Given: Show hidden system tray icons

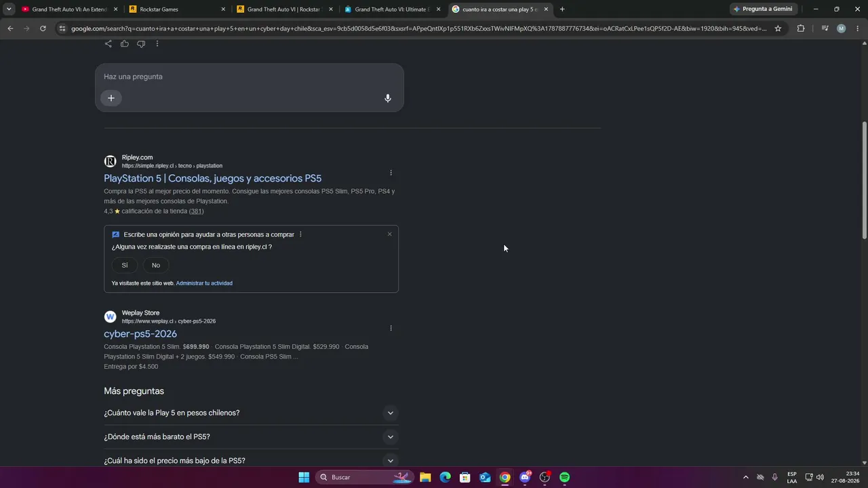Looking at the screenshot, I should pyautogui.click(x=746, y=477).
